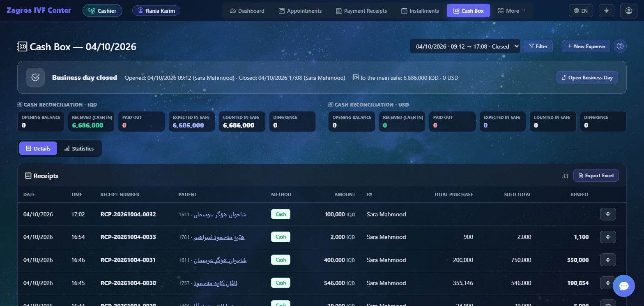This screenshot has height=306, width=644.
Task: Click the Cash Box title safe icon
Action: click(22, 46)
